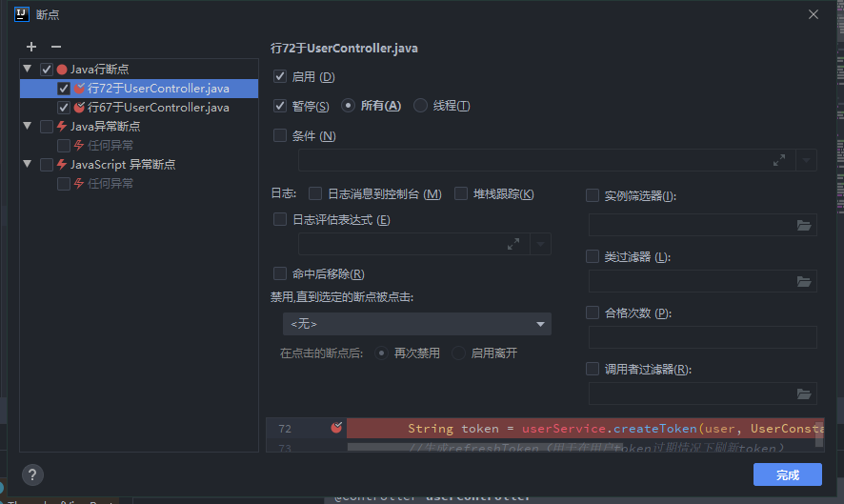844x504 pixels.
Task: Click breakpoint marker on line 72 gutter
Action: 335,428
